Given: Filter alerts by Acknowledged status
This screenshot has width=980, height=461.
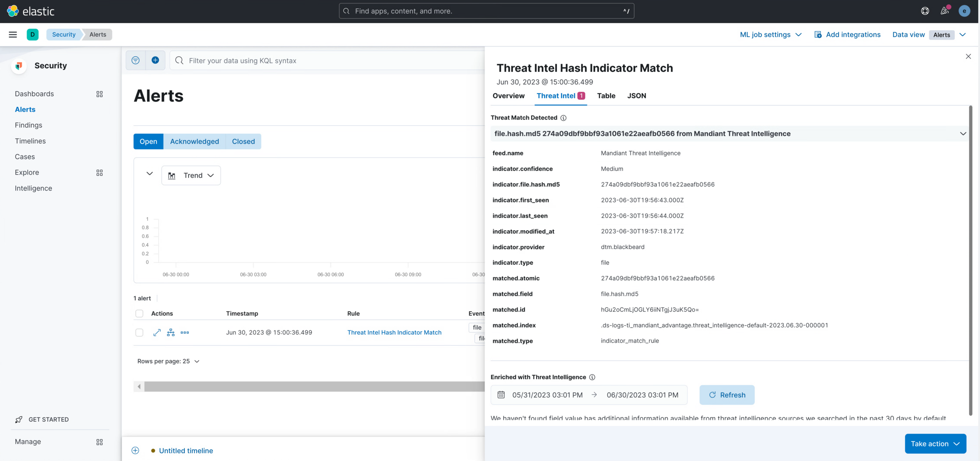Looking at the screenshot, I should 194,141.
